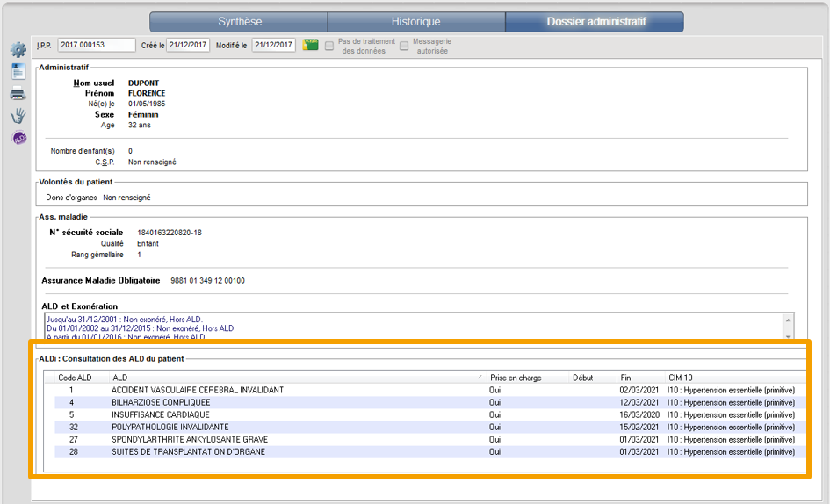Click the patient record card sidebar icon
Screen dimensions: 830x504
click(18, 72)
